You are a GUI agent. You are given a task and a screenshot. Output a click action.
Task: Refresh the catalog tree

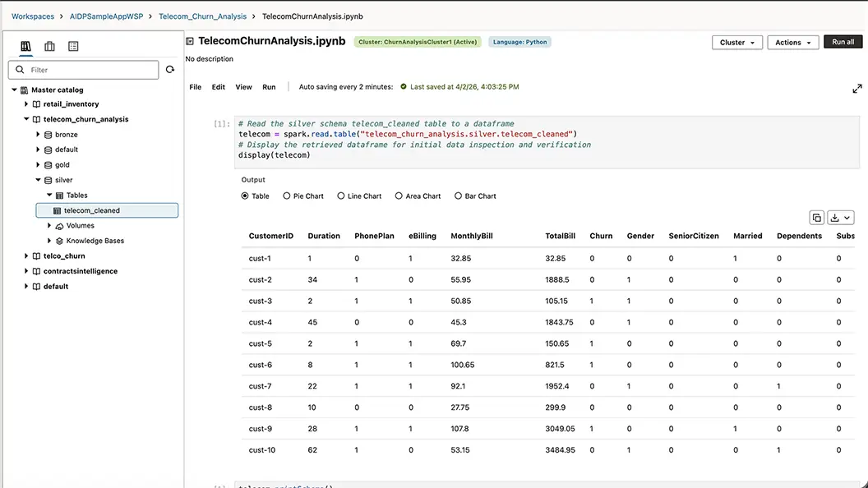[170, 70]
